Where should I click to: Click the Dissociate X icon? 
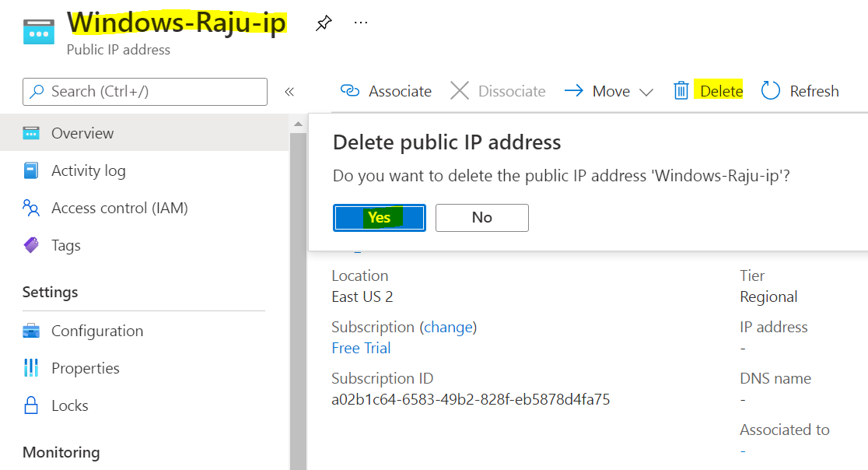pyautogui.click(x=460, y=90)
